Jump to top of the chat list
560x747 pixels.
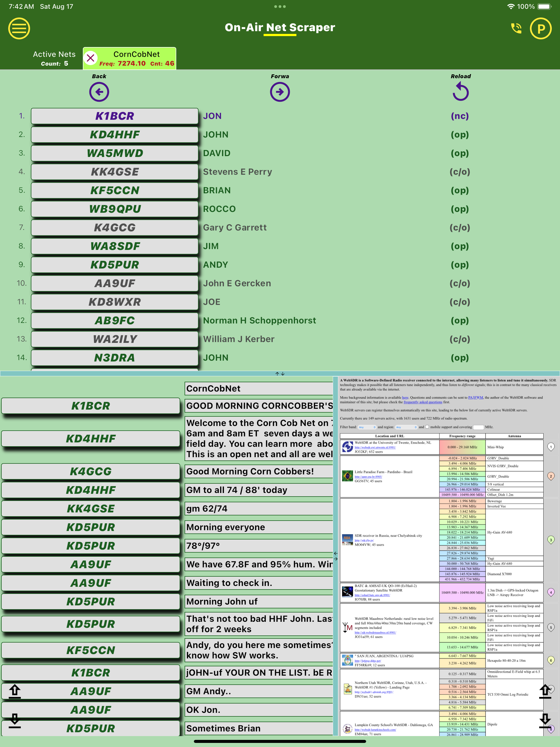click(x=14, y=691)
